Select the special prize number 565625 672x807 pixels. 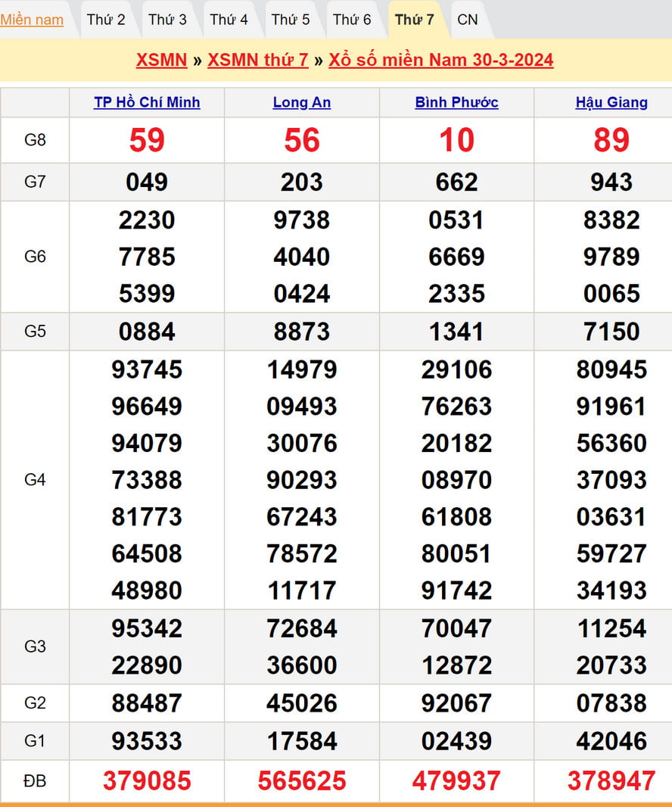click(x=302, y=781)
